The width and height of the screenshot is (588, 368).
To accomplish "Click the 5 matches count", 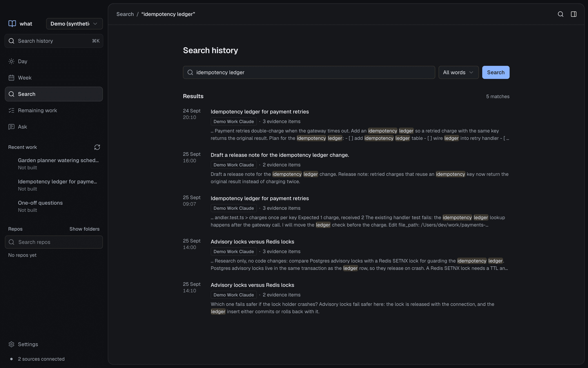I will pos(498,96).
